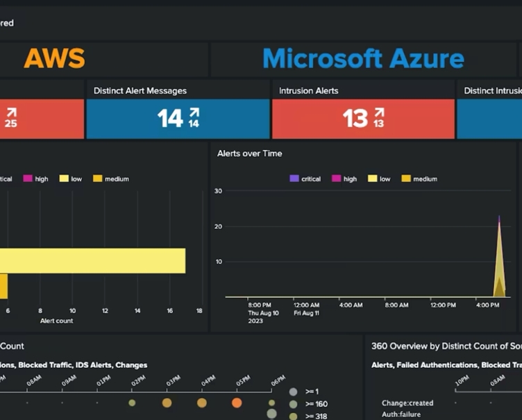Click the 4:00 PM time axis label

tap(488, 305)
